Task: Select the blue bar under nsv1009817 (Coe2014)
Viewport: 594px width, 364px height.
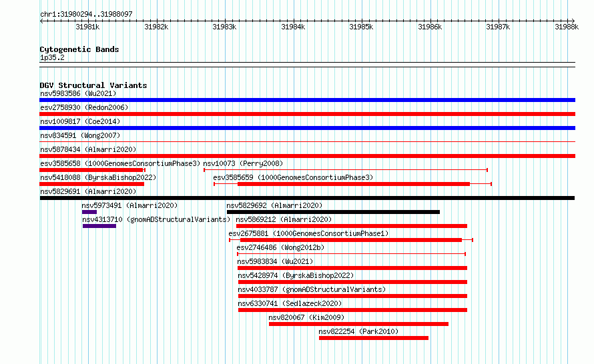Action: tap(307, 128)
